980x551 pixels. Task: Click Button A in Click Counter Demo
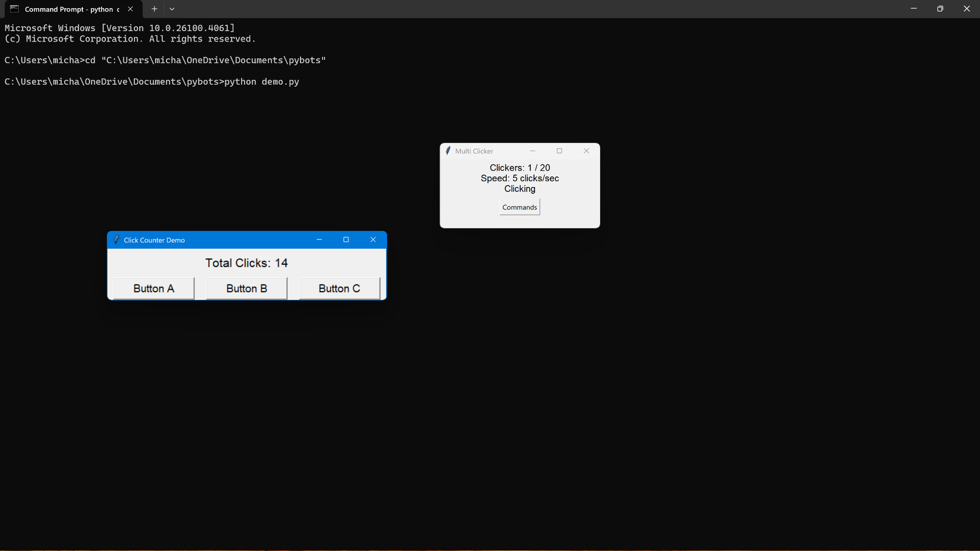point(154,289)
